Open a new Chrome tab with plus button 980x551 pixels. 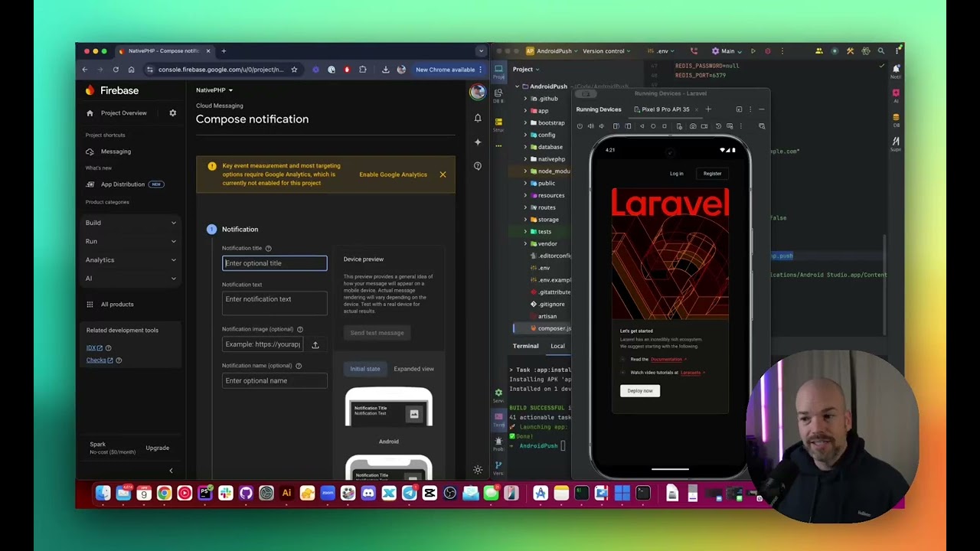[224, 51]
